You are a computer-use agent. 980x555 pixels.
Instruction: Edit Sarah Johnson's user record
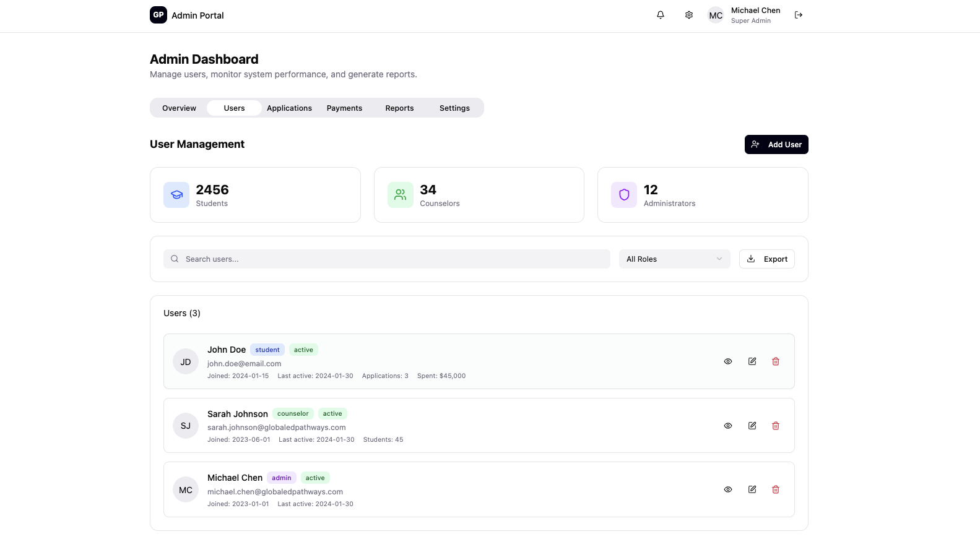pos(752,426)
